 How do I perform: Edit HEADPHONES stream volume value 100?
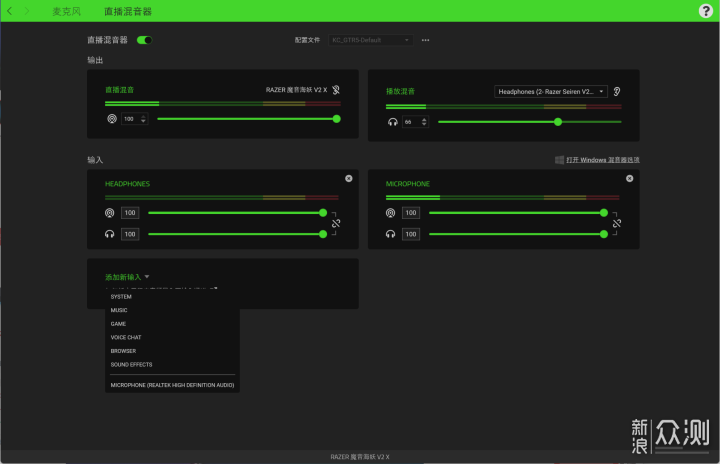[130, 213]
